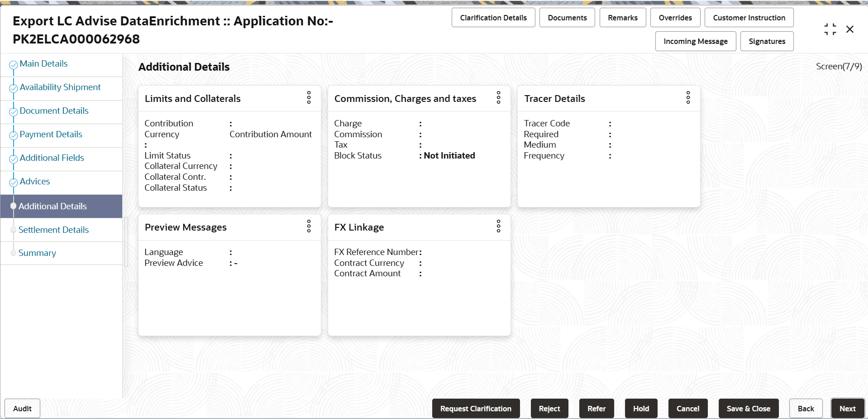Click the Commission, Charges and taxes title

coord(405,99)
